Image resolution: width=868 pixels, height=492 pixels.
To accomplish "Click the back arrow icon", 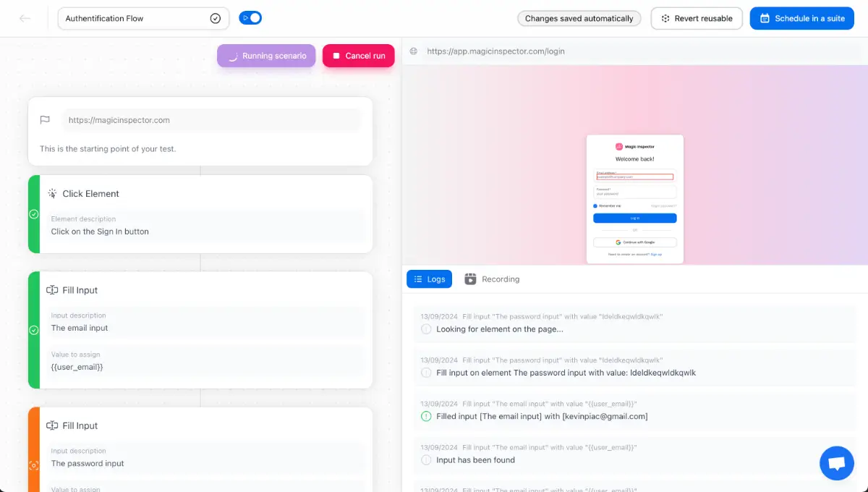I will tap(25, 18).
